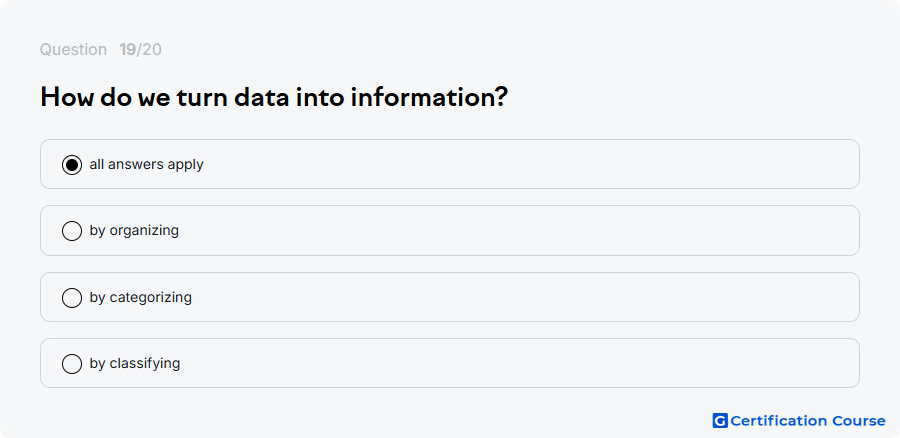
Task: Click the 'by categorizing' answer text
Action: tap(141, 297)
